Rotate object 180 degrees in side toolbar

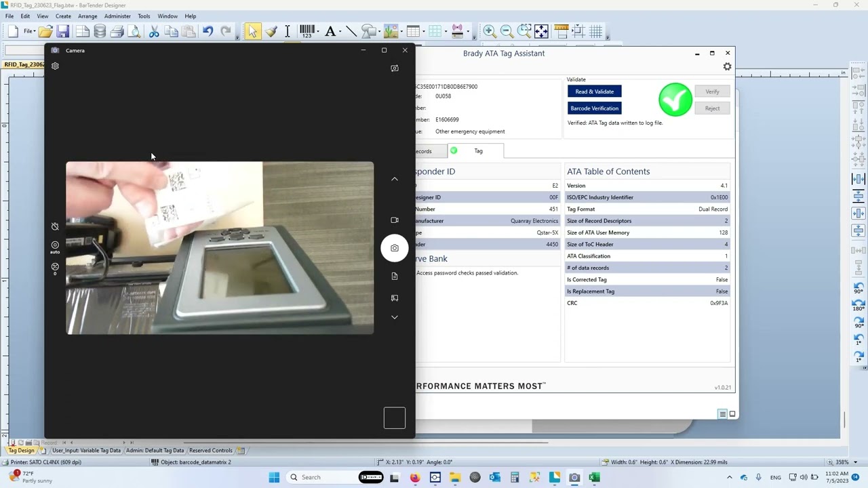(859, 304)
